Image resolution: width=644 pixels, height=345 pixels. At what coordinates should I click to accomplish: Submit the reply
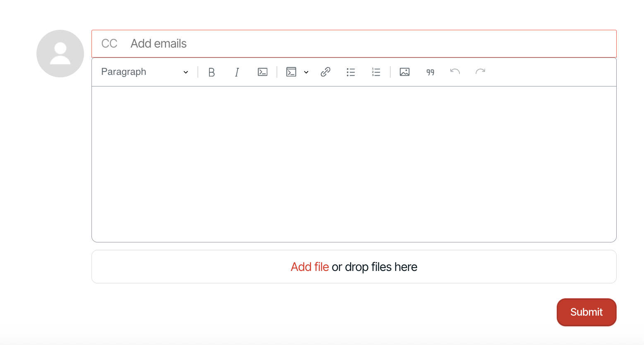click(586, 312)
